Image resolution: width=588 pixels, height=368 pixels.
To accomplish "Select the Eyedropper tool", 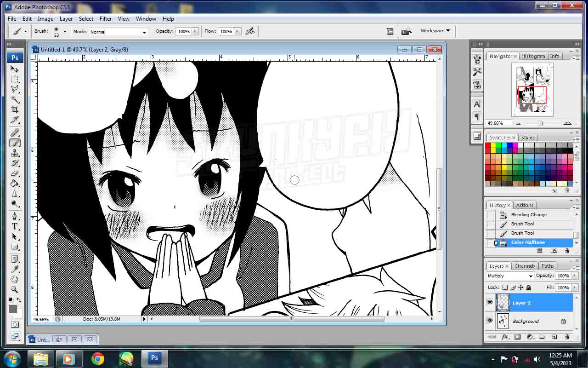I will click(15, 269).
